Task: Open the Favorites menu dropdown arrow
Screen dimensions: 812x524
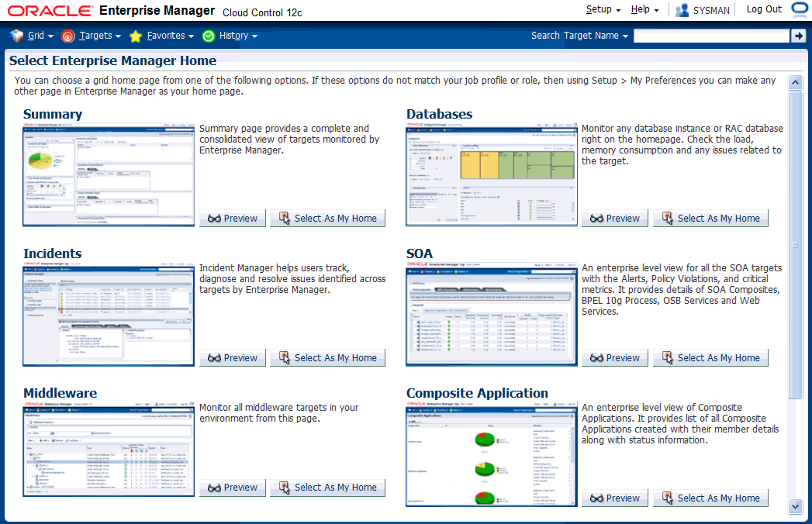Action: tap(191, 36)
